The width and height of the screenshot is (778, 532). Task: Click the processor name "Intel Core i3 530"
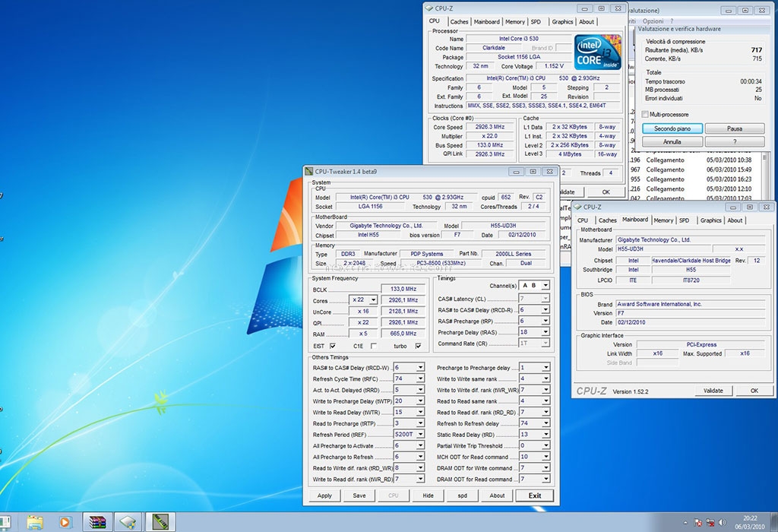point(518,39)
